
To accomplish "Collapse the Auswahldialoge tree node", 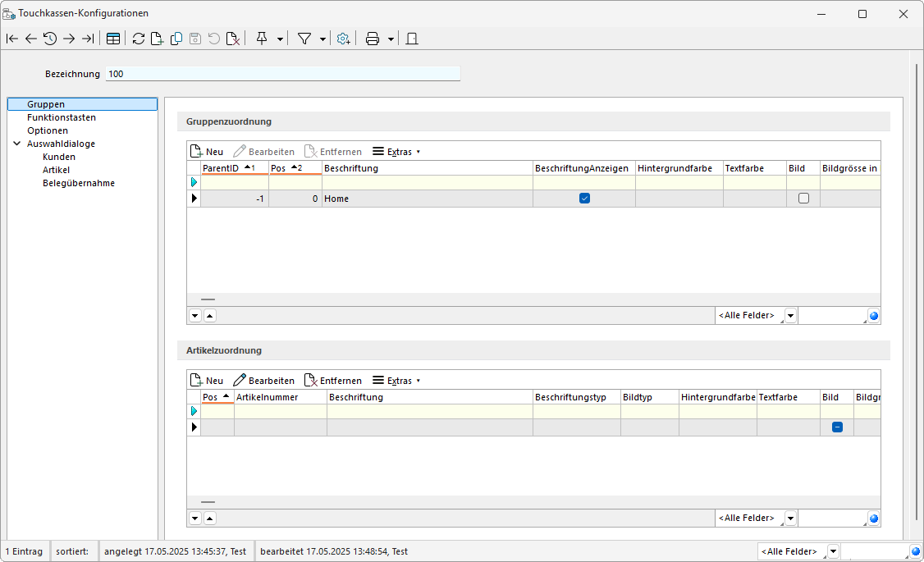I will (x=17, y=144).
